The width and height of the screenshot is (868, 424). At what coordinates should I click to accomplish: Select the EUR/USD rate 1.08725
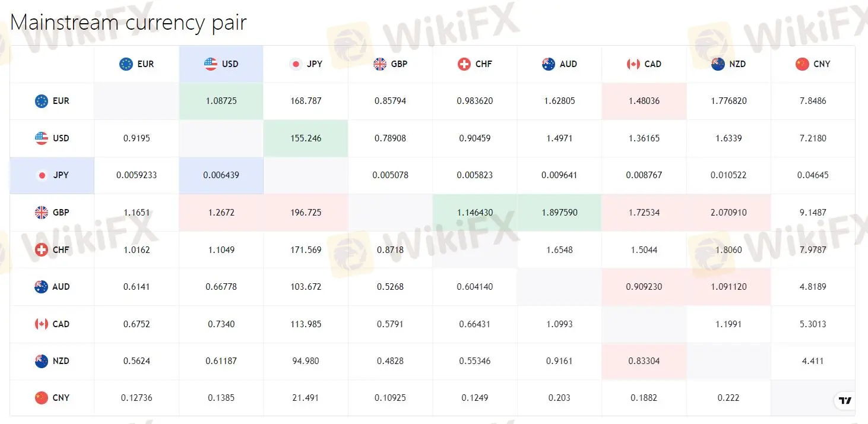point(221,101)
